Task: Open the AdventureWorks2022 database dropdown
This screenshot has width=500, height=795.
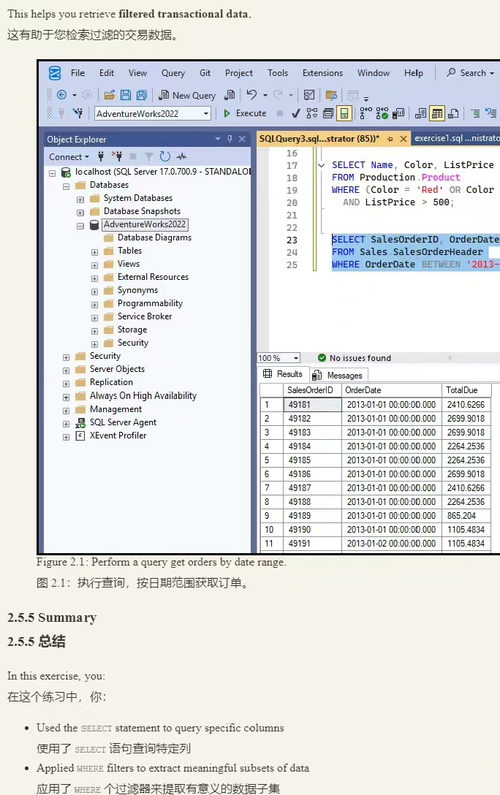Action: point(206,114)
